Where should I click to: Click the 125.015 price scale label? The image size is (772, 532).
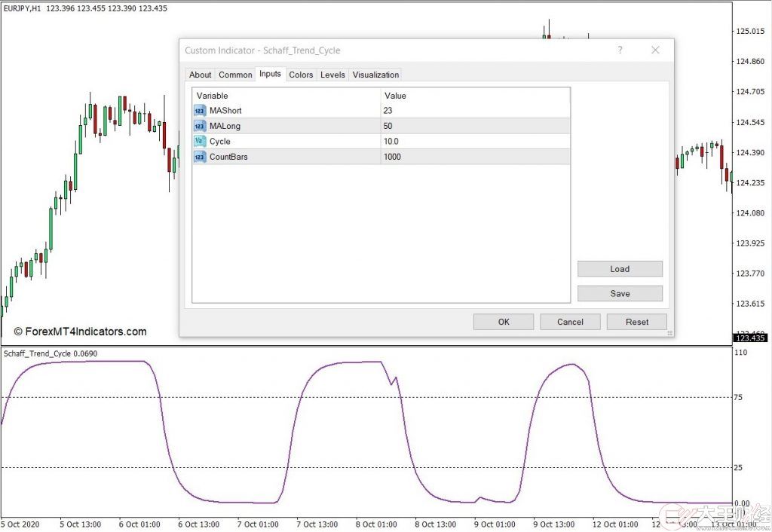point(750,31)
